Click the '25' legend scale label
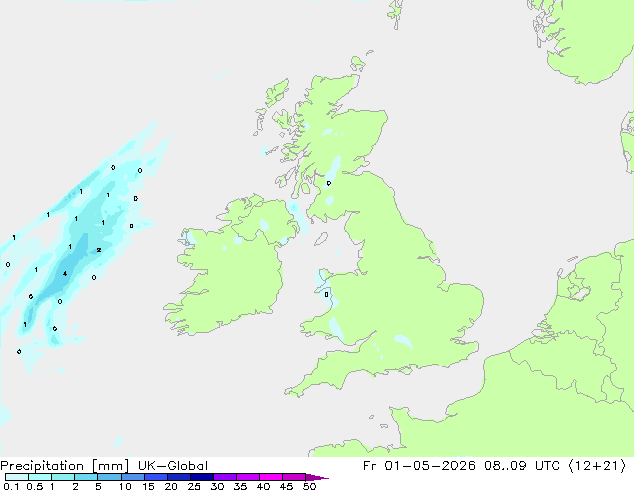Viewport: 634px width, 490px height. [x=194, y=486]
